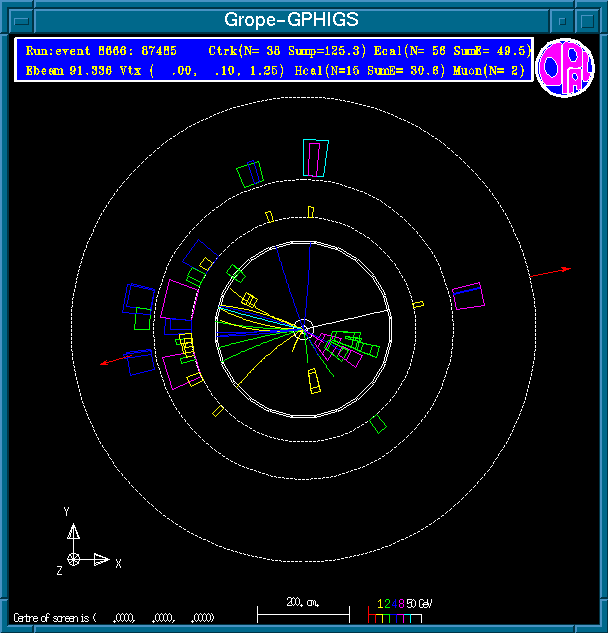
Task: Select the green cluster box at lower right
Action: click(x=378, y=424)
